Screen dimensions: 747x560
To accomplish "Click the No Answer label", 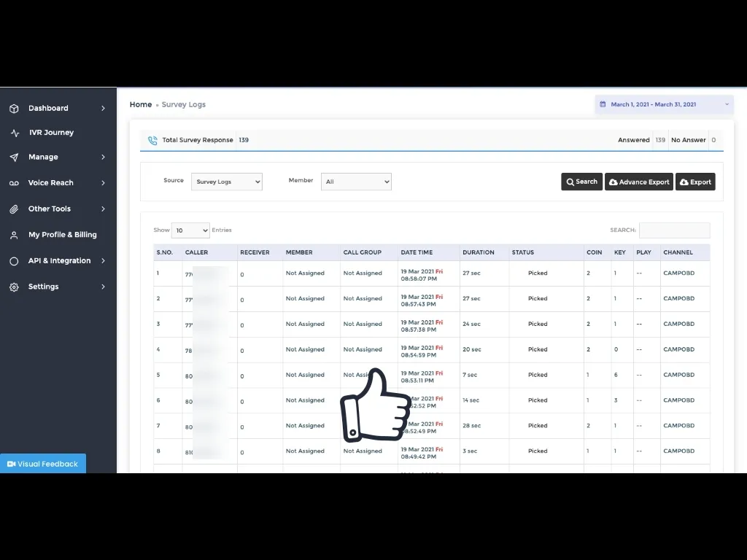I will pyautogui.click(x=689, y=140).
